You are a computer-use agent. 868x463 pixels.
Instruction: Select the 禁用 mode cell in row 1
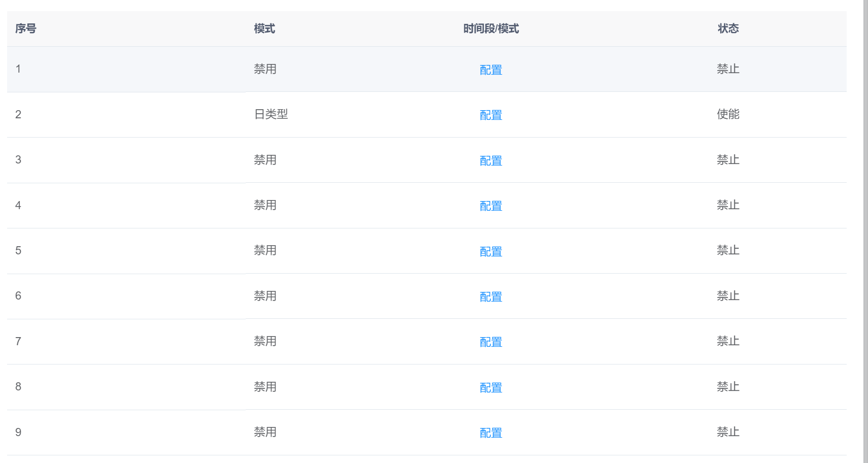click(x=265, y=69)
